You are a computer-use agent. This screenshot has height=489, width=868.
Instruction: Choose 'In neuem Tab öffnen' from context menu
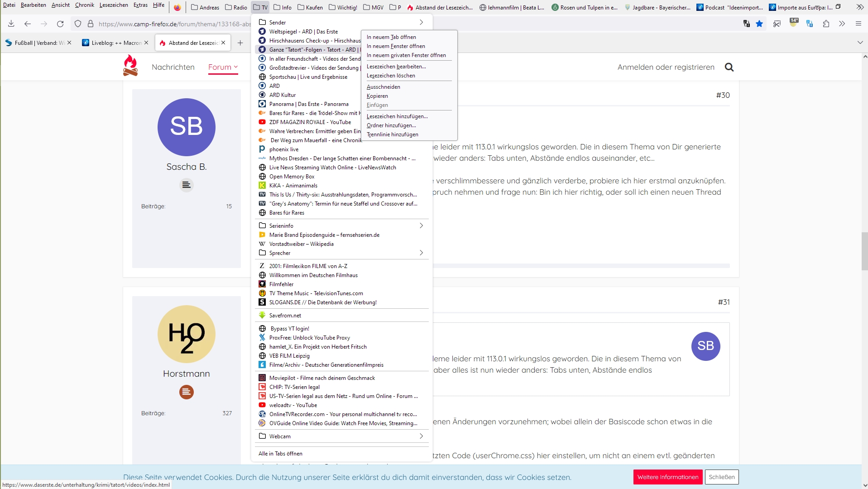pyautogui.click(x=409, y=37)
